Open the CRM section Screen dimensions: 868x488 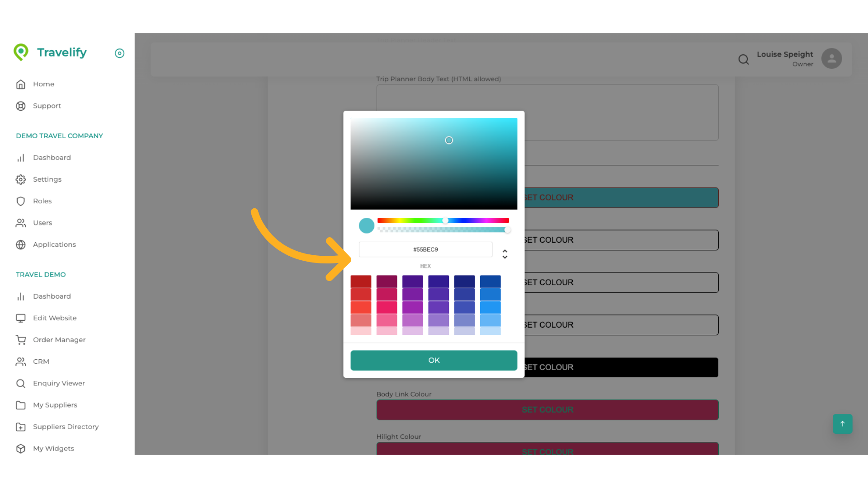coord(41,361)
